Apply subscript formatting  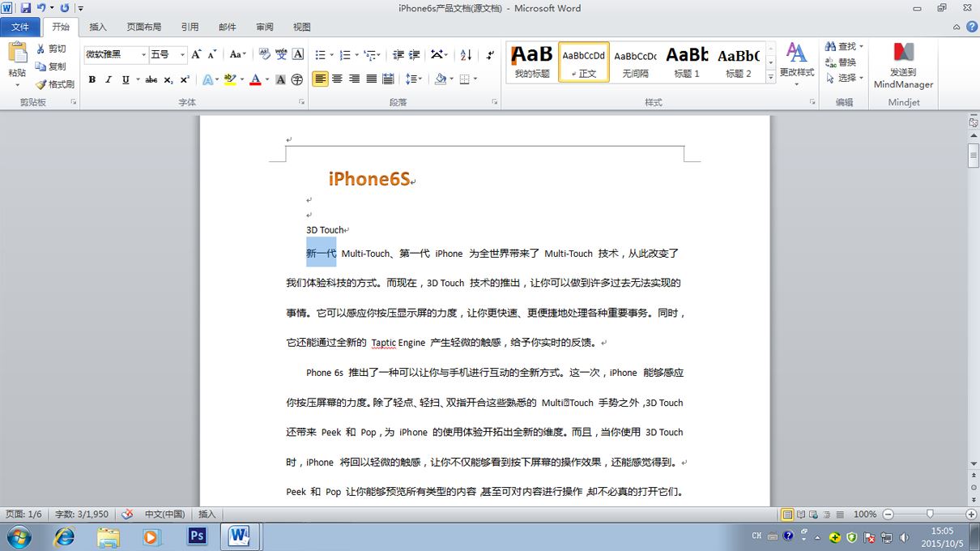(168, 79)
